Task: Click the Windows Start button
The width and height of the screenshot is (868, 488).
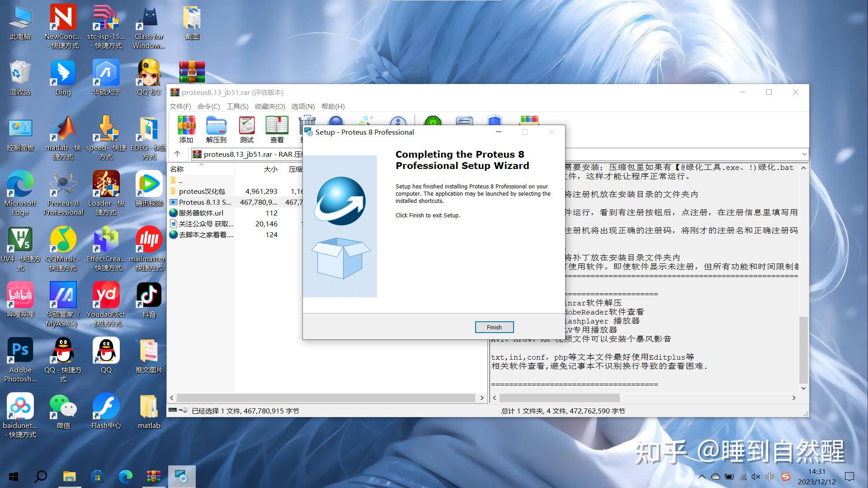Action: 14,477
